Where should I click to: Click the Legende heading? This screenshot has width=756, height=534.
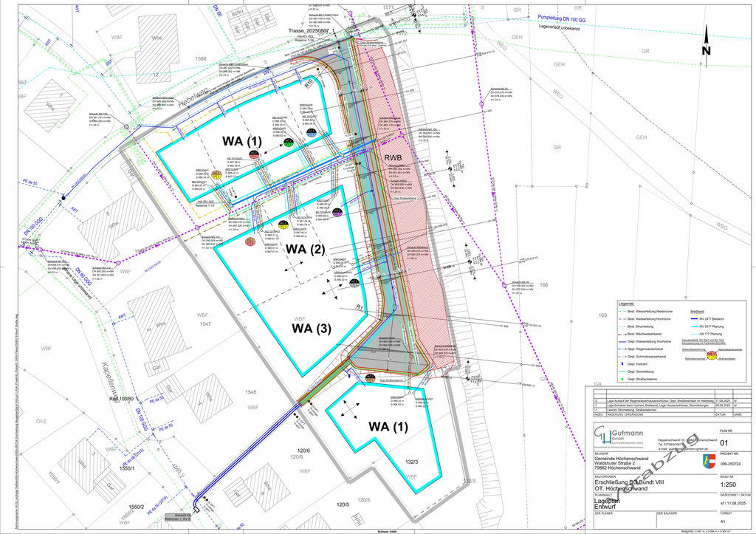tap(627, 304)
